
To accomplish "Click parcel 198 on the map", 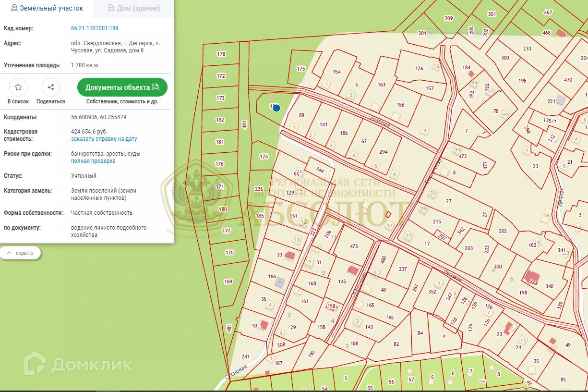I will coord(523,293).
